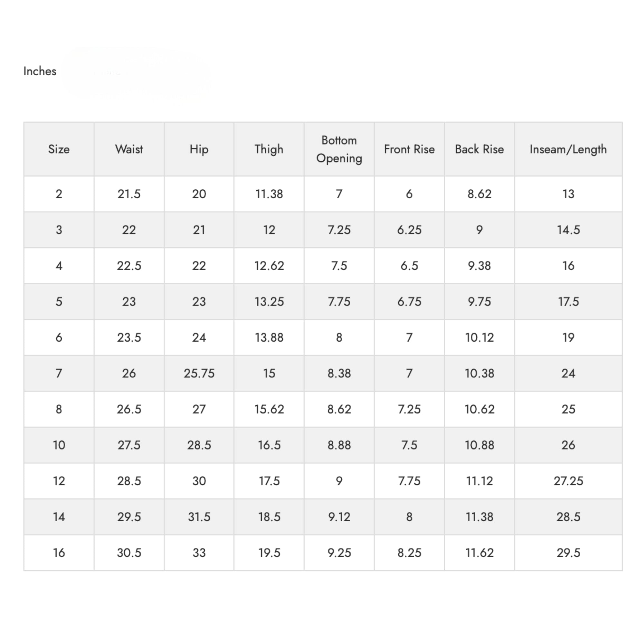Select the Hip column header
Viewport: 644px width, 644px height.
tap(199, 149)
